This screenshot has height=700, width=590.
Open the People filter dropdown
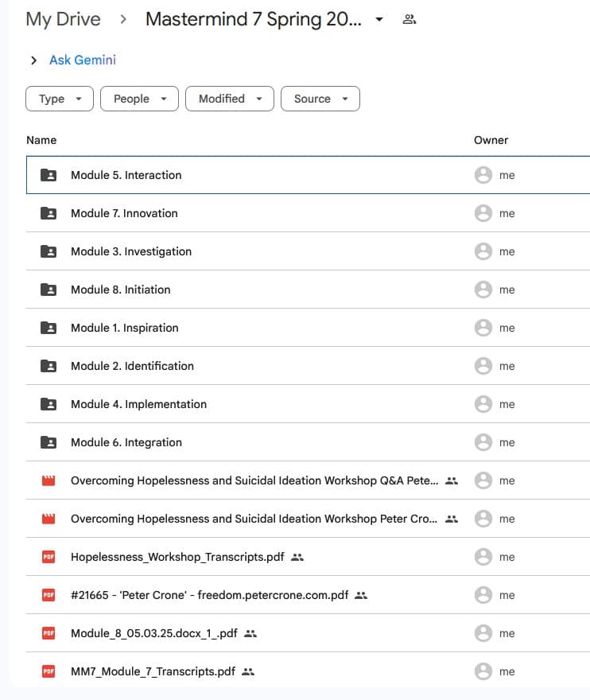(139, 99)
